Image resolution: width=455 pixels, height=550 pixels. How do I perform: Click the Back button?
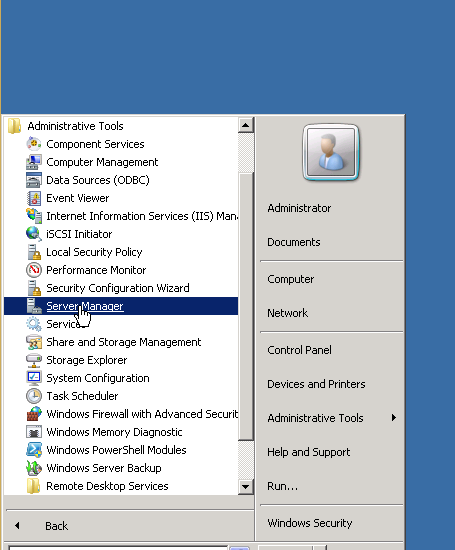pyautogui.click(x=56, y=525)
